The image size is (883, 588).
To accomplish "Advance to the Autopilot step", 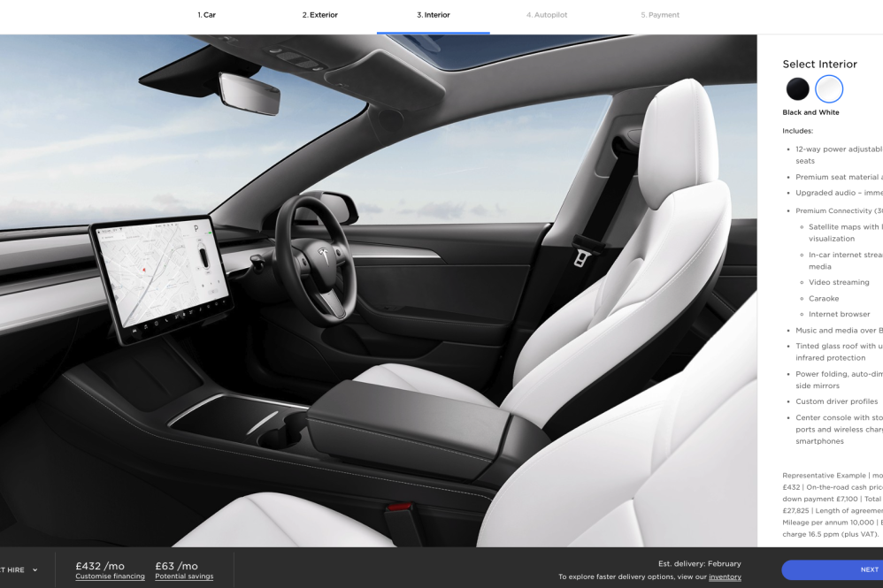I will (x=547, y=15).
